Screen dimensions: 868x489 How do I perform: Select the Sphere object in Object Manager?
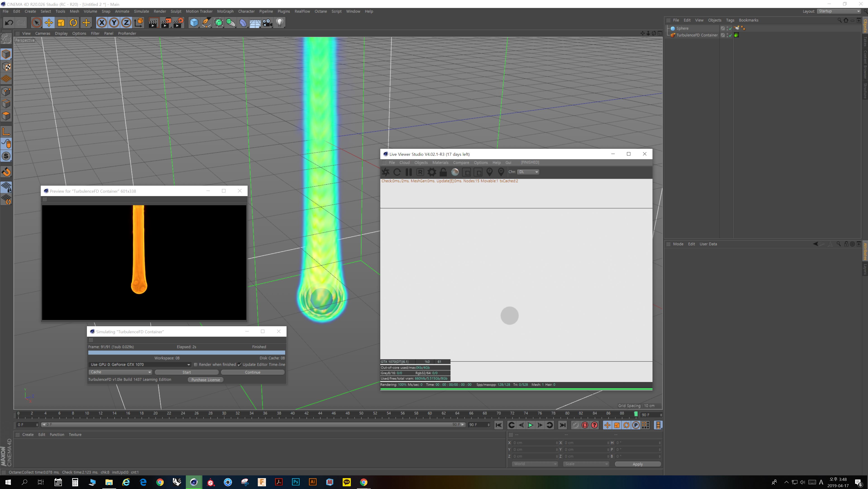pyautogui.click(x=682, y=28)
